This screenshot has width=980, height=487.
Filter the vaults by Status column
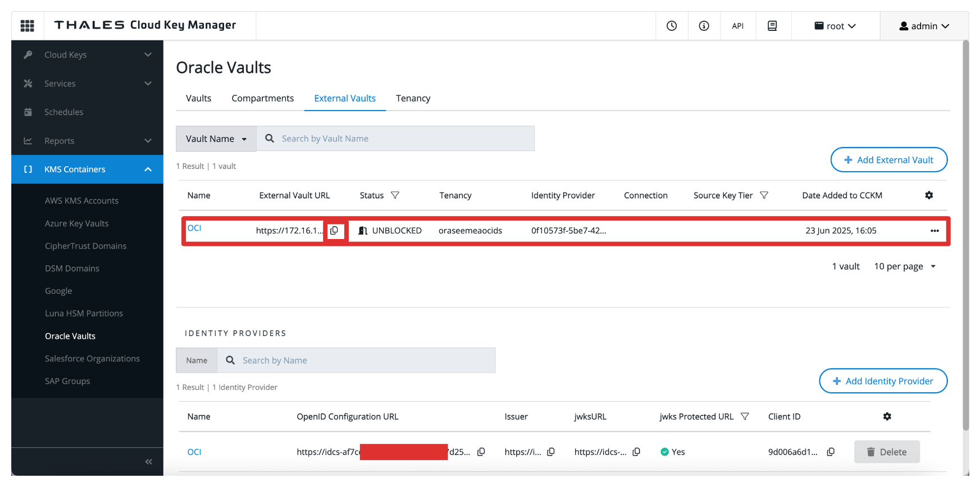pos(395,195)
